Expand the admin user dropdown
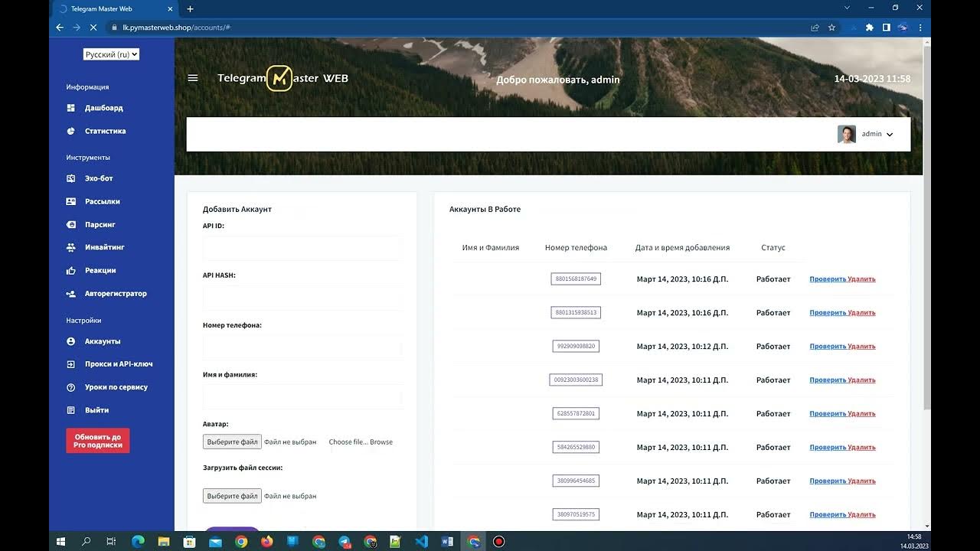 (x=877, y=134)
